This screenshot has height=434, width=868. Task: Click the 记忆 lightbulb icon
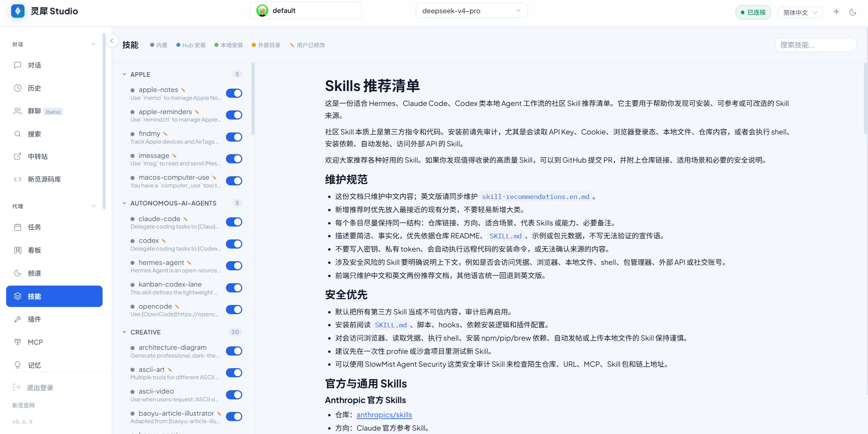point(18,365)
